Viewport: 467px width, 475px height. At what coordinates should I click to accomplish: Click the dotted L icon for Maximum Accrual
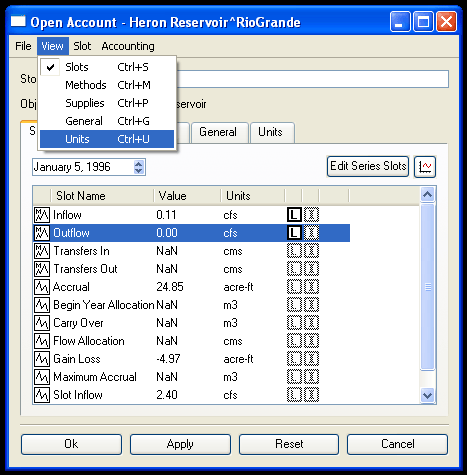(294, 377)
